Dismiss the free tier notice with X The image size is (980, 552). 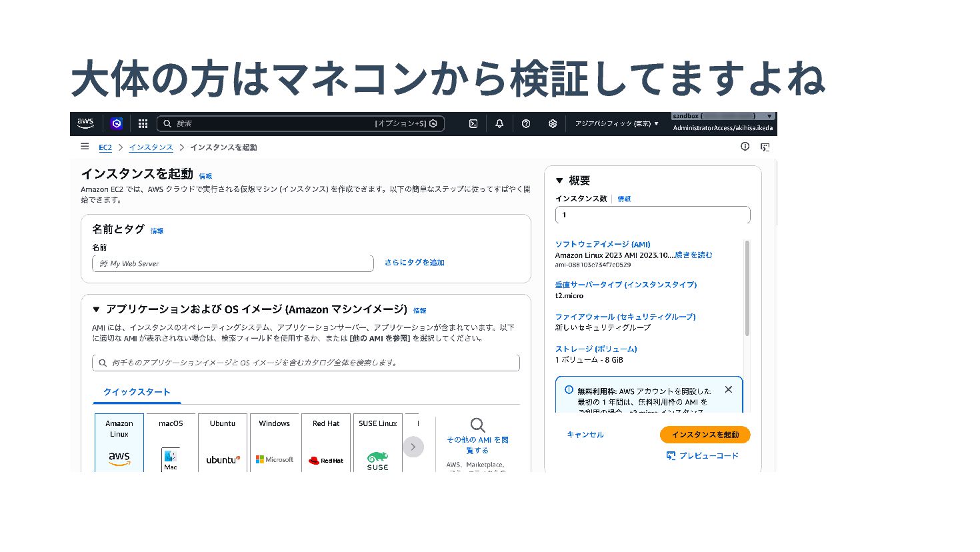click(x=729, y=389)
